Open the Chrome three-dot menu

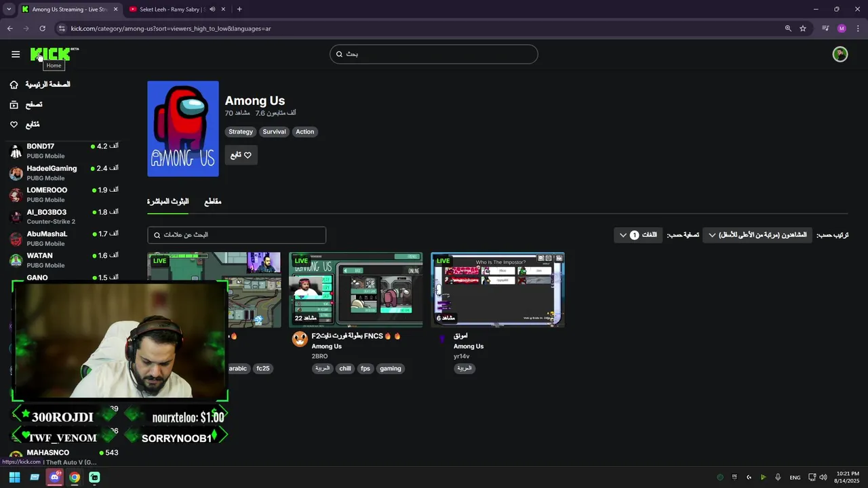(x=859, y=28)
